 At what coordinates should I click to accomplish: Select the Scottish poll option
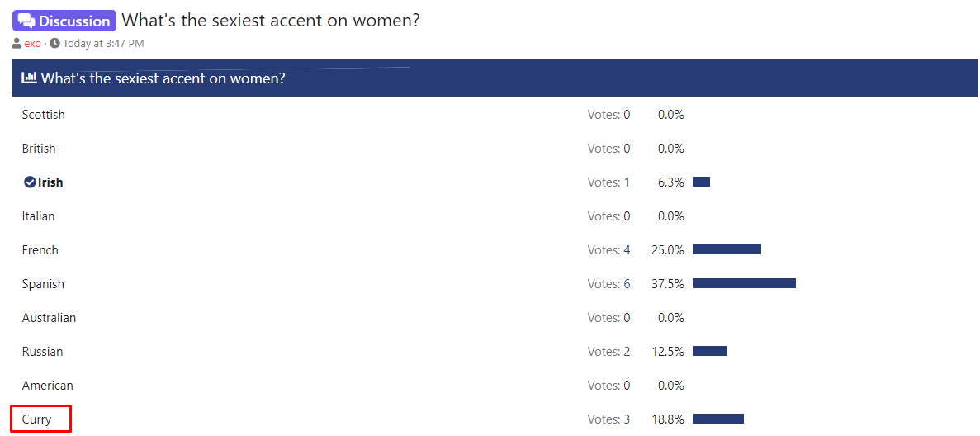click(x=43, y=115)
